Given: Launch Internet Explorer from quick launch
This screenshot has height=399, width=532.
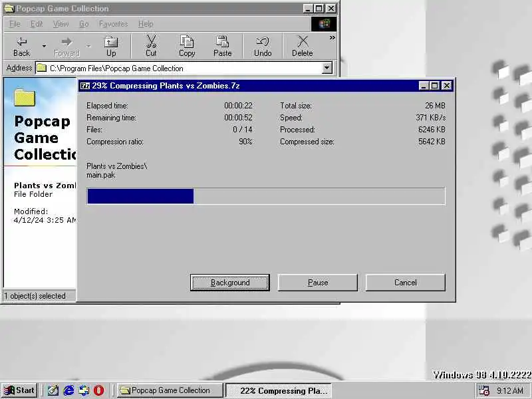Looking at the screenshot, I should pyautogui.click(x=68, y=390).
